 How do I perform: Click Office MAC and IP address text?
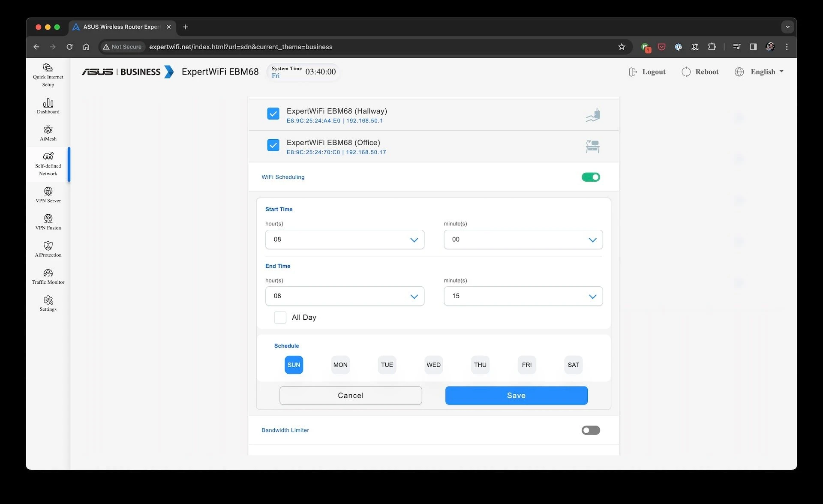coord(336,152)
